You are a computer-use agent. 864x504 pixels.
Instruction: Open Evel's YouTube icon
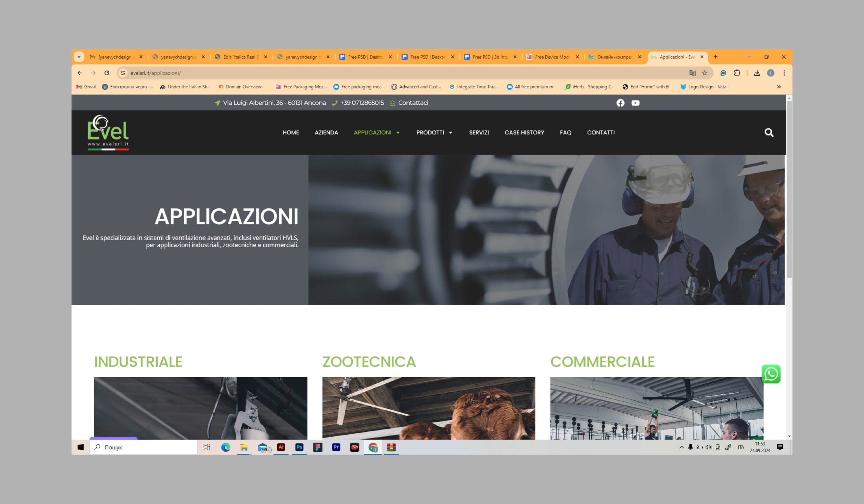635,103
